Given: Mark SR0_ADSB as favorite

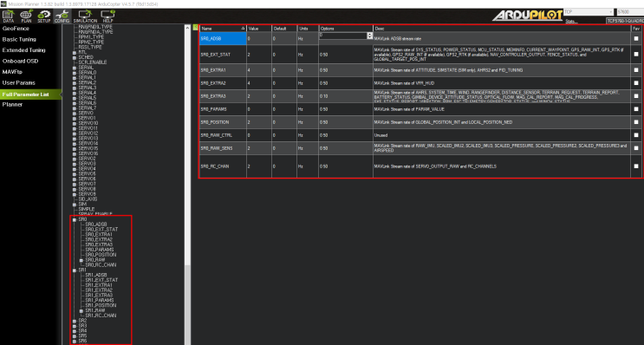Looking at the screenshot, I should 636,39.
